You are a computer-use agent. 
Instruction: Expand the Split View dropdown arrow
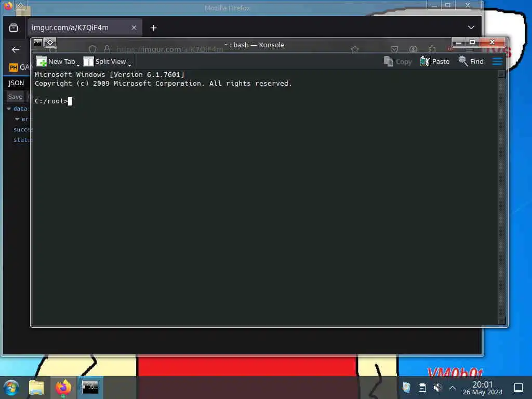[x=129, y=65]
